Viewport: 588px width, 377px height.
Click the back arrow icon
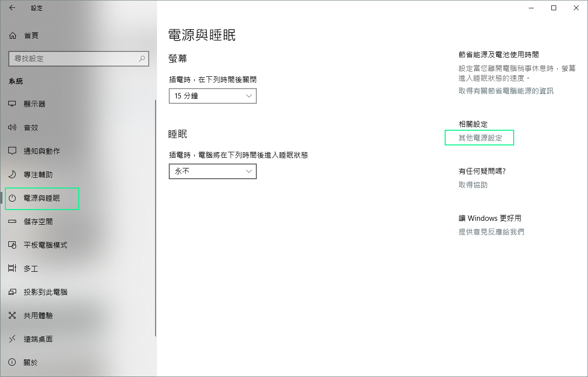[12, 8]
